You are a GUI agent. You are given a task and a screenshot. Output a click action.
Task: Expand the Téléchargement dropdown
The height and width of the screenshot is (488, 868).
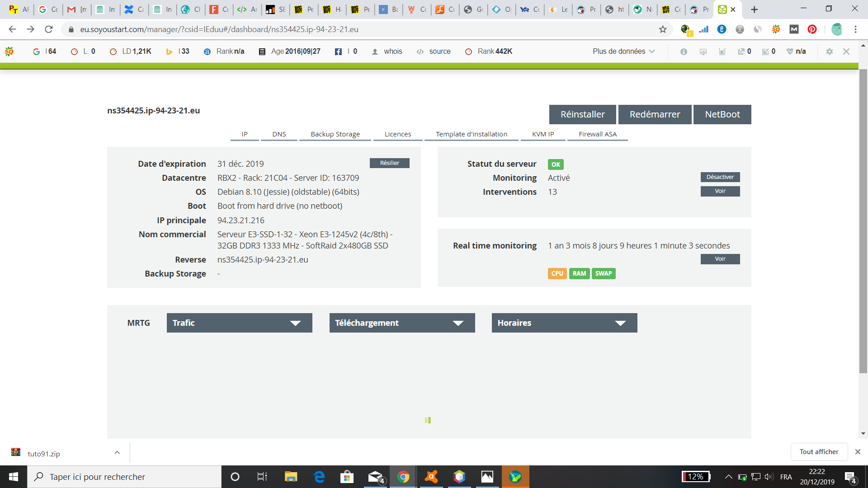402,323
